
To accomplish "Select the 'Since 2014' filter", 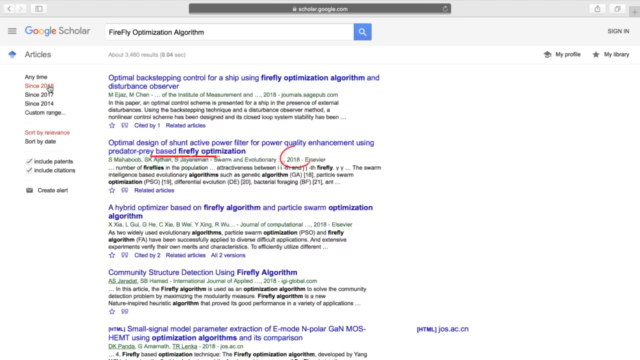I will click(x=39, y=104).
